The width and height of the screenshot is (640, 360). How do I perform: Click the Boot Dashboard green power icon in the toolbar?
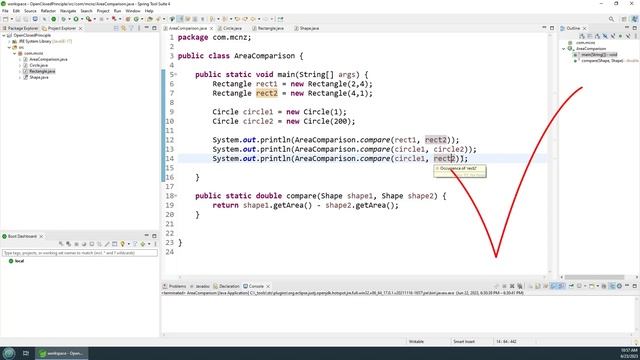coord(53,19)
